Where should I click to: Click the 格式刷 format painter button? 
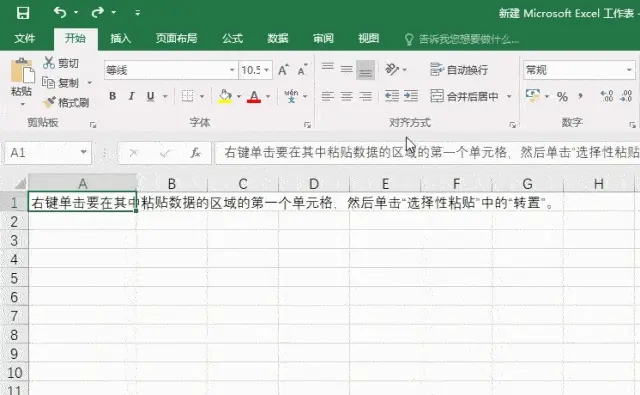66,102
